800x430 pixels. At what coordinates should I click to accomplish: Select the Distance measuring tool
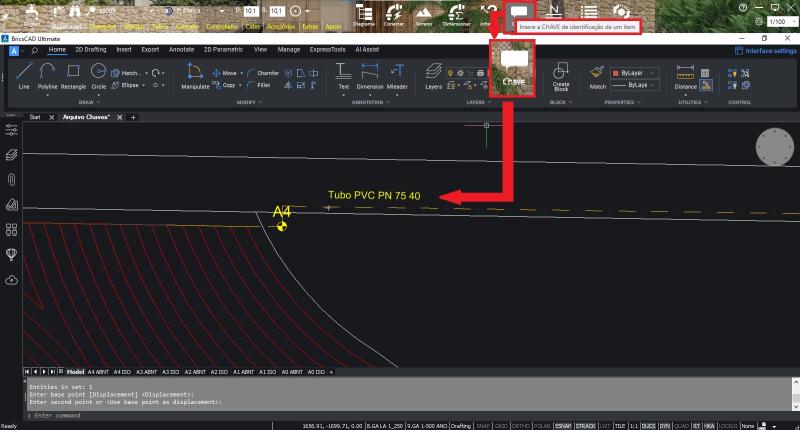pyautogui.click(x=686, y=75)
